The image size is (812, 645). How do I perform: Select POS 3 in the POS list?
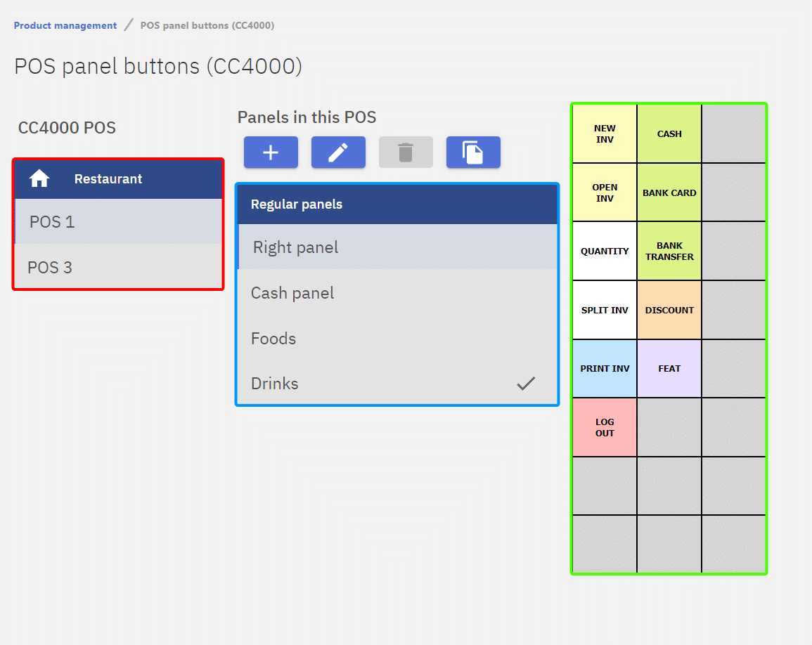pyautogui.click(x=50, y=268)
